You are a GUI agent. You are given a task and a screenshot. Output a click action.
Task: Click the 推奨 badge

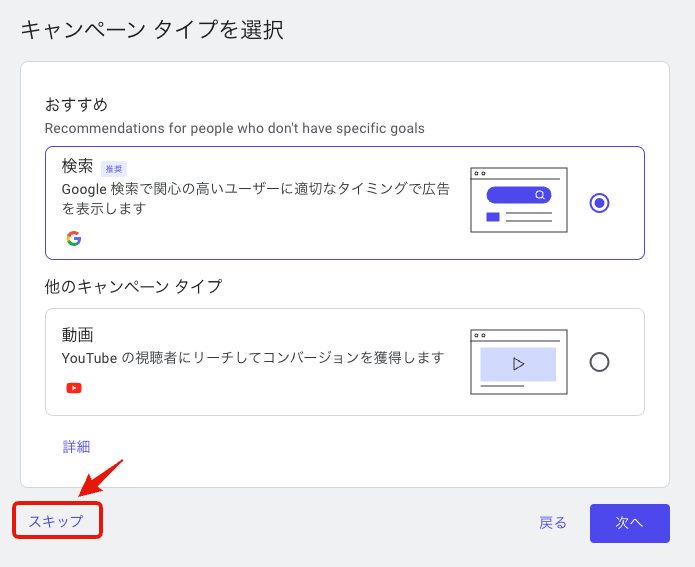pos(114,169)
